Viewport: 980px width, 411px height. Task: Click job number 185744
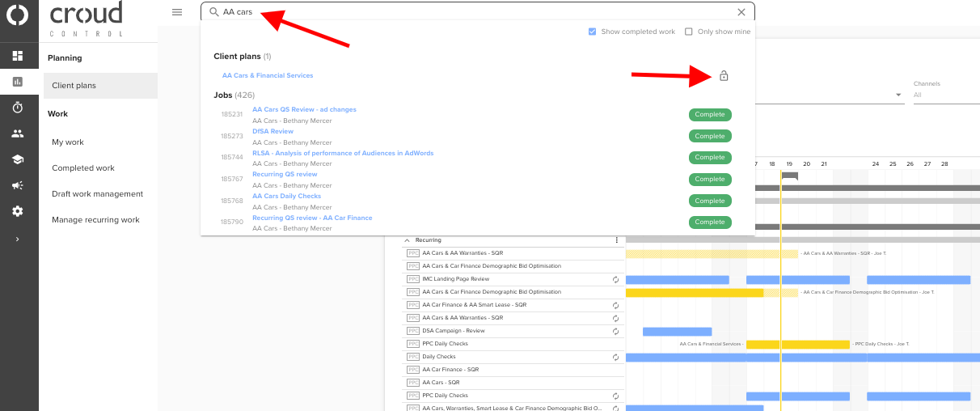click(232, 158)
